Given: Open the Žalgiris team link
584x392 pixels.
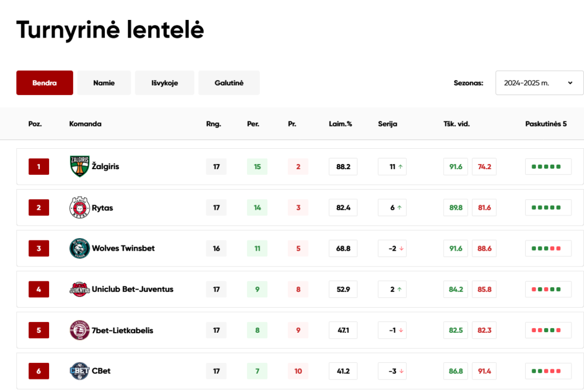Looking at the screenshot, I should pyautogui.click(x=106, y=166).
